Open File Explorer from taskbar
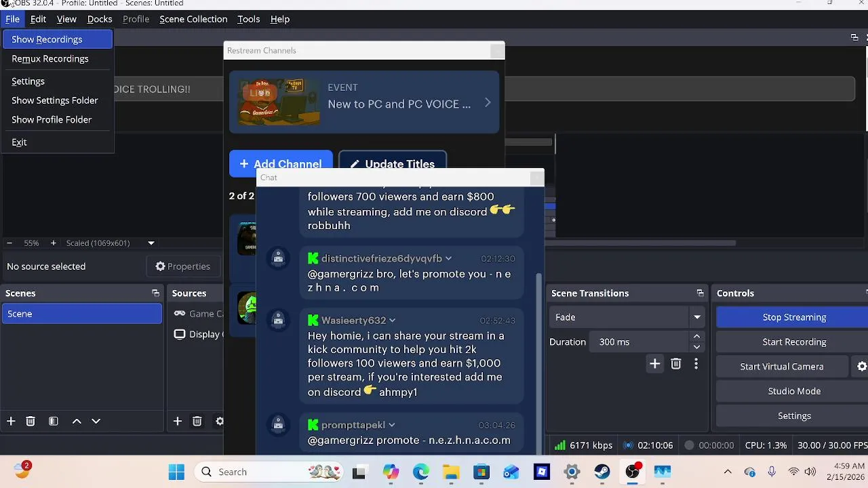This screenshot has height=488, width=868. [x=451, y=472]
